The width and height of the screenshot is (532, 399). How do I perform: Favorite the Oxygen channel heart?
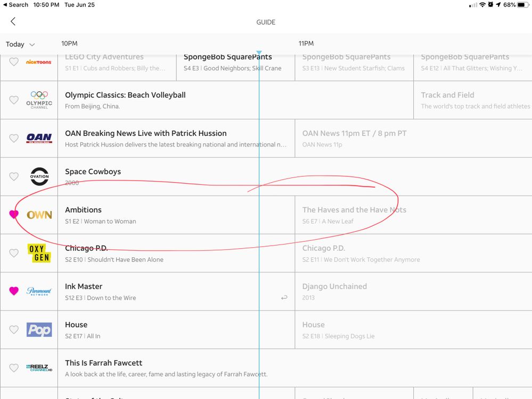(x=14, y=253)
